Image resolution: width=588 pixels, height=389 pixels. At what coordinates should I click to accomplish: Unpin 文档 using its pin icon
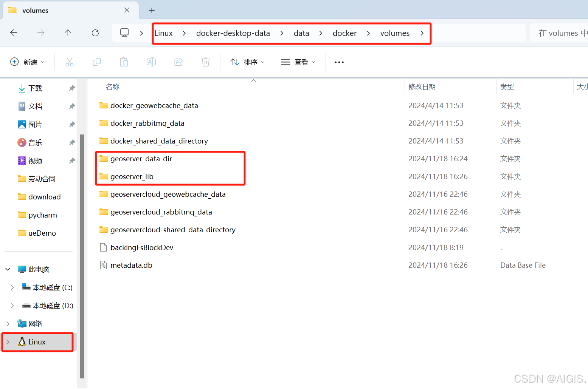tap(72, 106)
